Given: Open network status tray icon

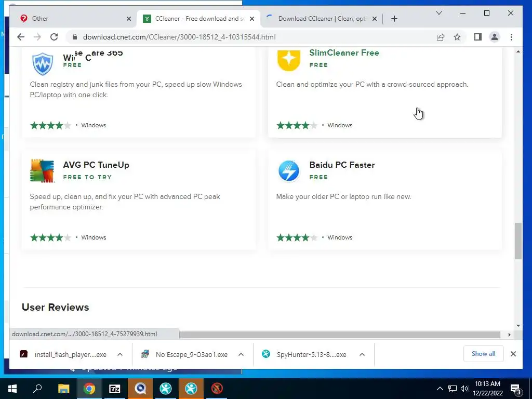Looking at the screenshot, I should tap(453, 389).
